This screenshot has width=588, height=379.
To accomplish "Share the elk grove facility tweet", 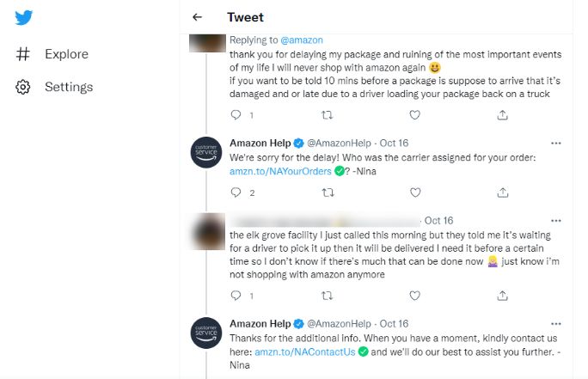I will coord(503,295).
